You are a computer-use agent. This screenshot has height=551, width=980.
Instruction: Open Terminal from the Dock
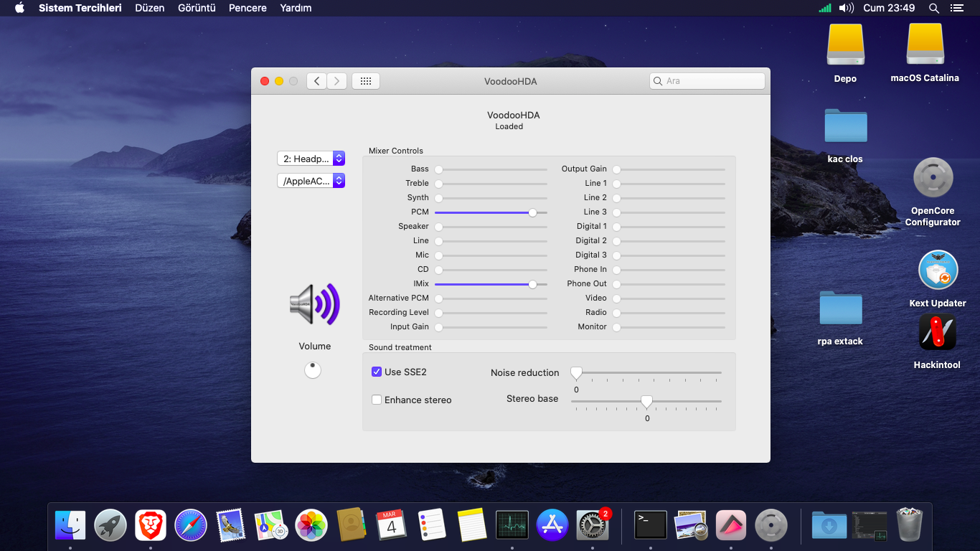(651, 525)
